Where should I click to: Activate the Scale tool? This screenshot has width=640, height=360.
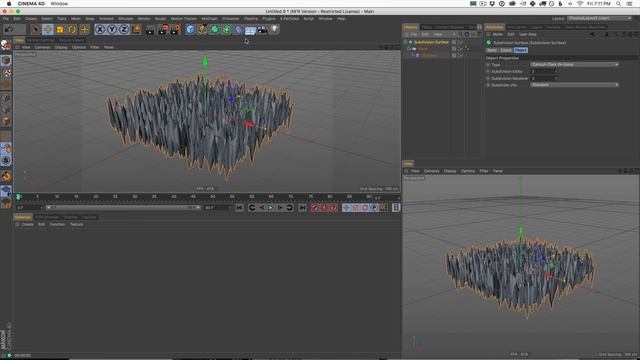point(60,29)
